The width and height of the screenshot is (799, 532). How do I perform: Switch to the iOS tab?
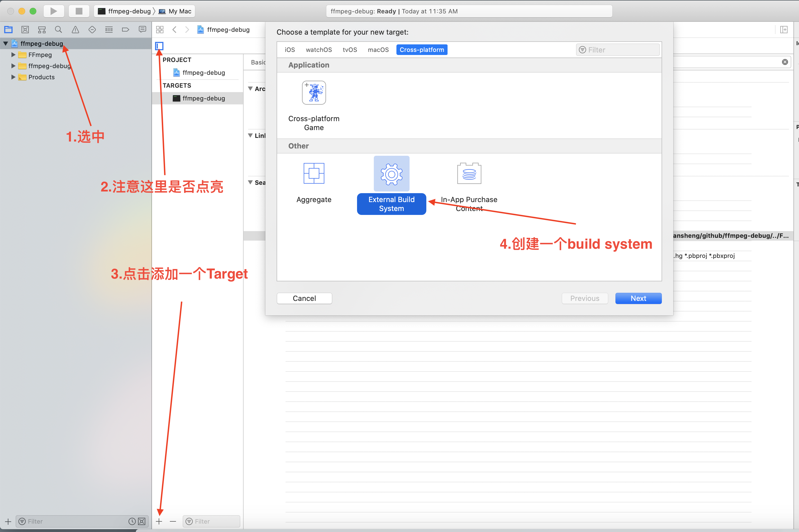click(x=289, y=49)
